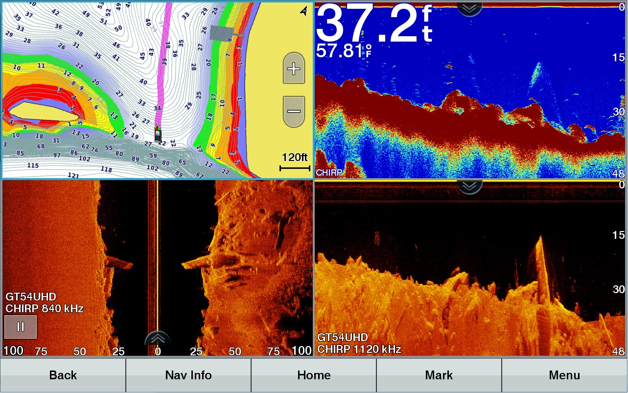
Task: Click the CHIRP 840 kHz SideVü label
Action: point(44,308)
